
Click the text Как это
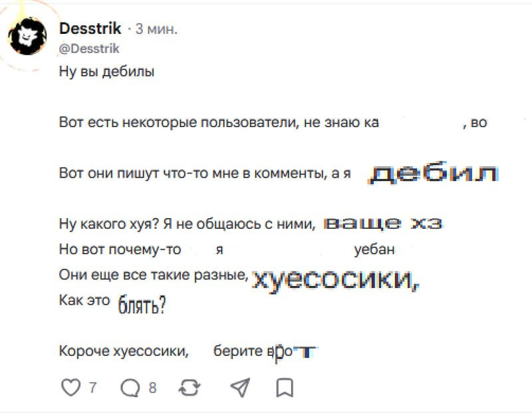(84, 300)
